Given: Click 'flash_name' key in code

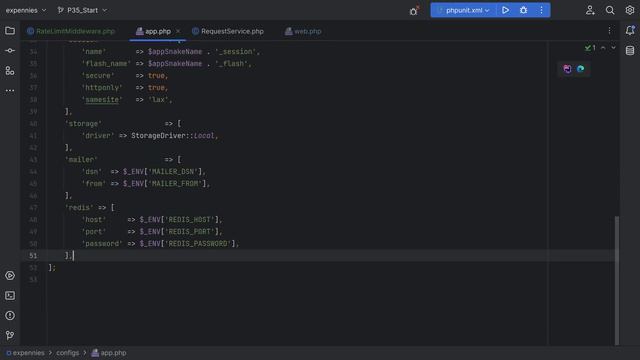Looking at the screenshot, I should 106,64.
